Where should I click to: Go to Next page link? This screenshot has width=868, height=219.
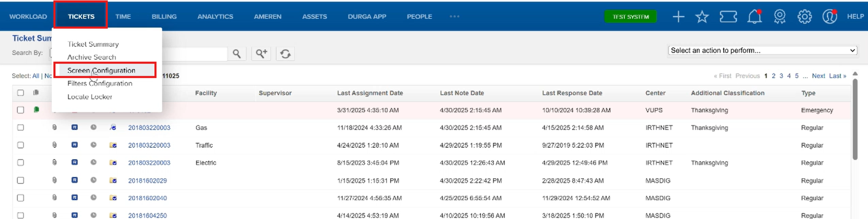pyautogui.click(x=818, y=76)
